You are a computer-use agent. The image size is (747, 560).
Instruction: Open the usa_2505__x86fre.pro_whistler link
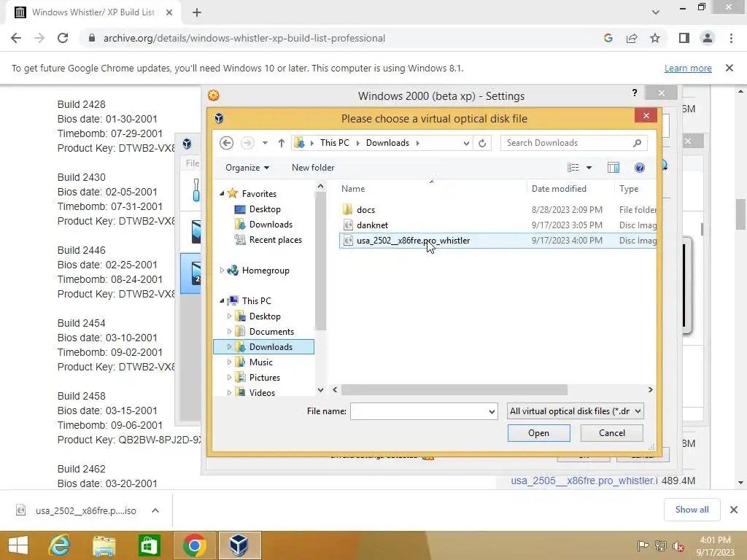click(584, 481)
